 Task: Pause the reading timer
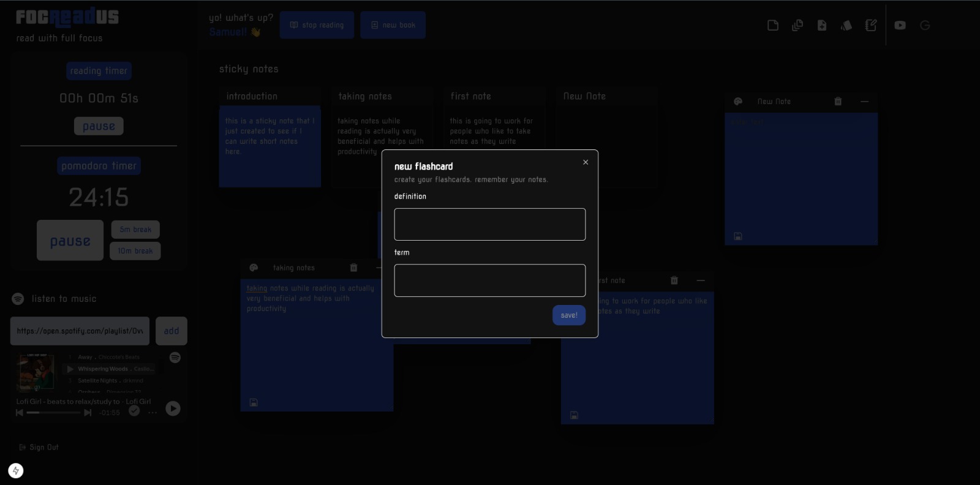click(x=99, y=126)
